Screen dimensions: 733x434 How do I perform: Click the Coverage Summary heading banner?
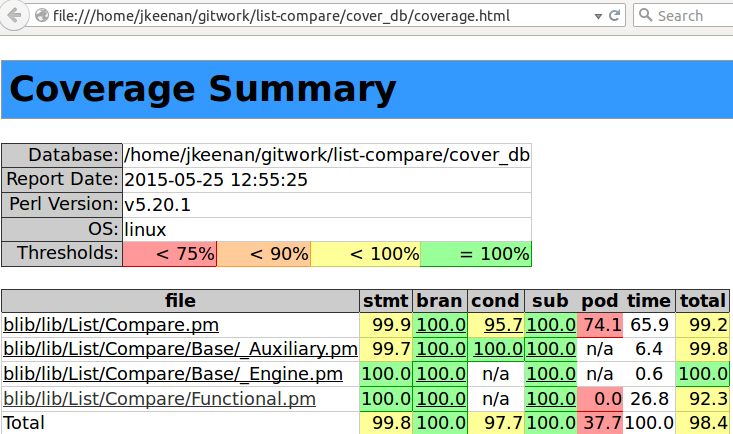(x=366, y=90)
